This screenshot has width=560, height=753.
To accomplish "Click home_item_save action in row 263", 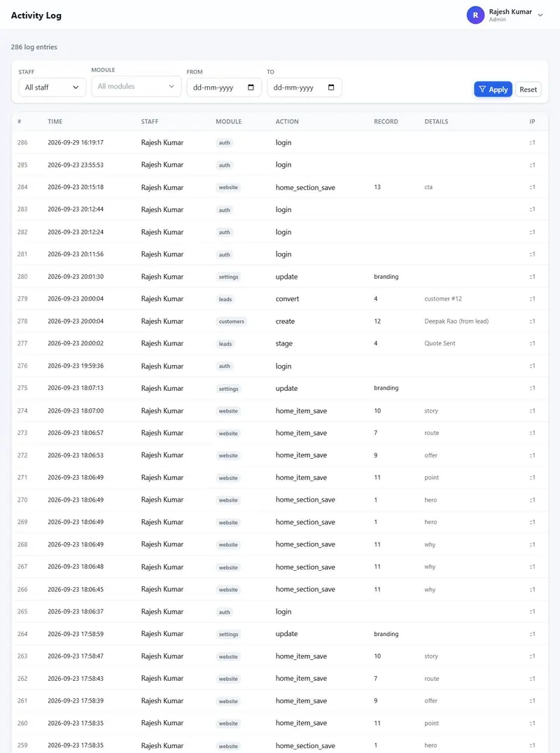I will (301, 656).
